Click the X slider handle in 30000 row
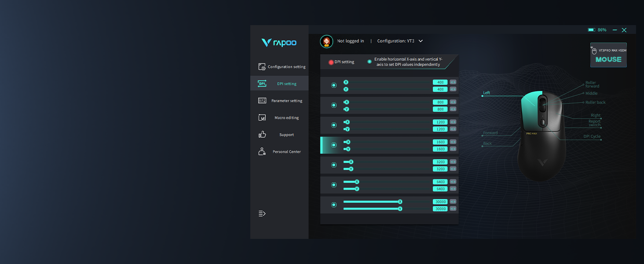Viewport: 644px width, 264px height. click(x=400, y=202)
